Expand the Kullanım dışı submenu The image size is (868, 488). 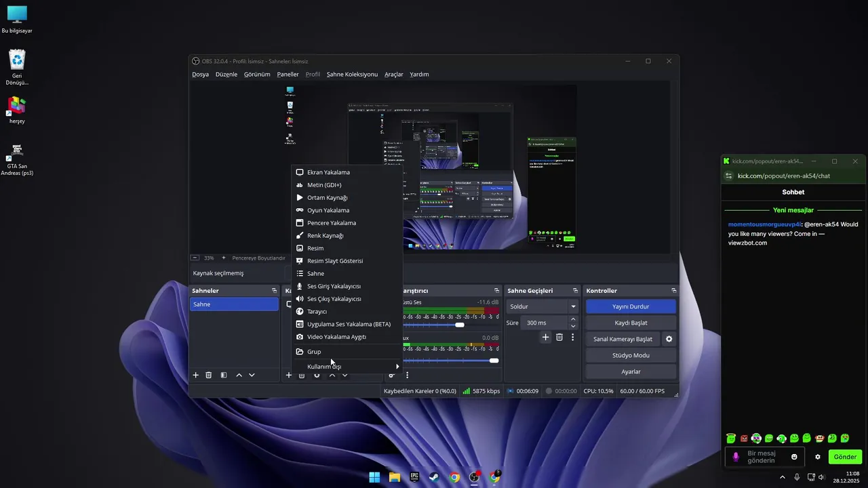(x=347, y=367)
